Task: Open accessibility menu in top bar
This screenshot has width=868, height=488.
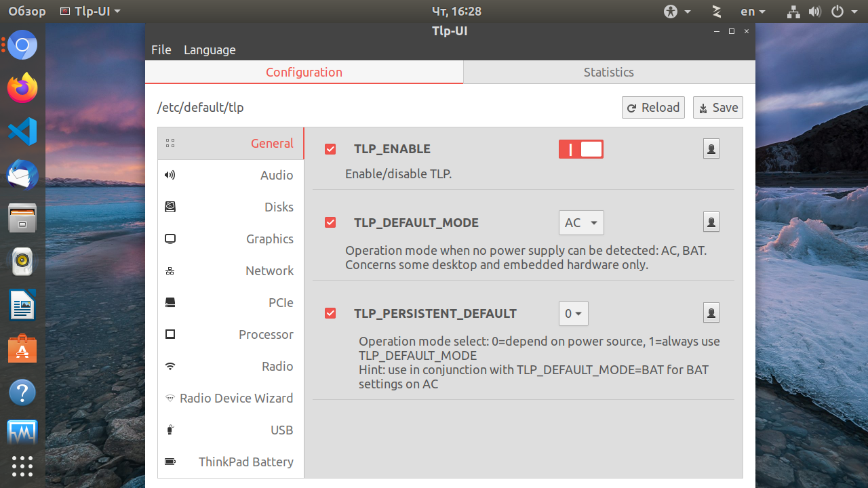Action: click(x=677, y=12)
